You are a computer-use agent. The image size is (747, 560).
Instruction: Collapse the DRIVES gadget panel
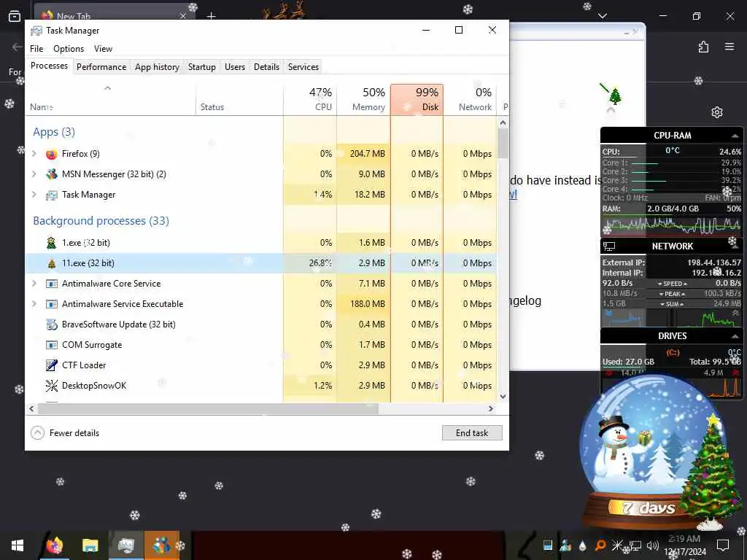[735, 336]
